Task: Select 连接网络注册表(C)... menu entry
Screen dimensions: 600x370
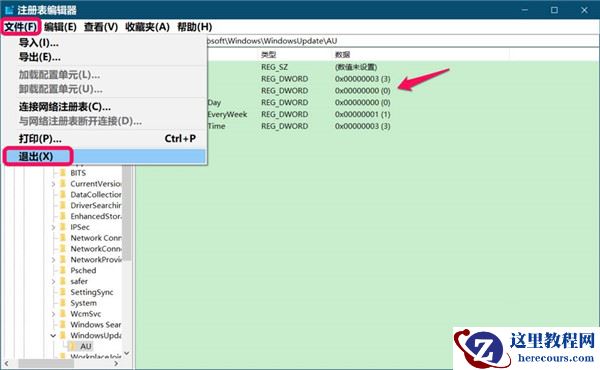Action: [65, 107]
